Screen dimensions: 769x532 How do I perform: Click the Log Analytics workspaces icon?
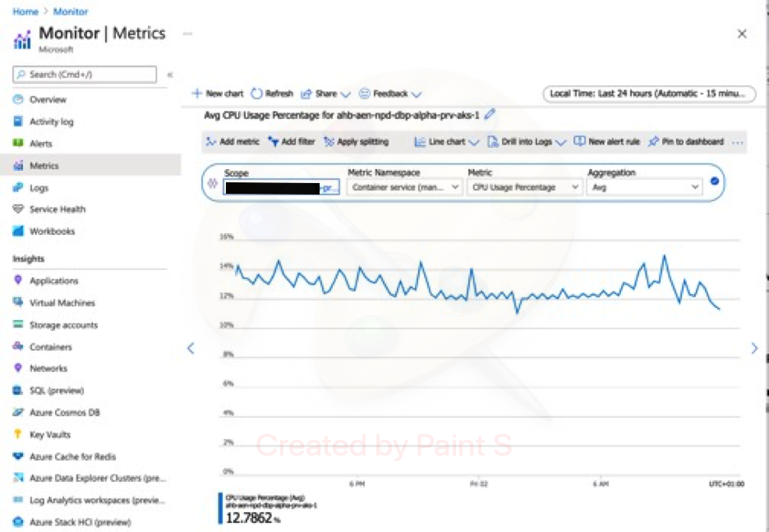(x=18, y=500)
